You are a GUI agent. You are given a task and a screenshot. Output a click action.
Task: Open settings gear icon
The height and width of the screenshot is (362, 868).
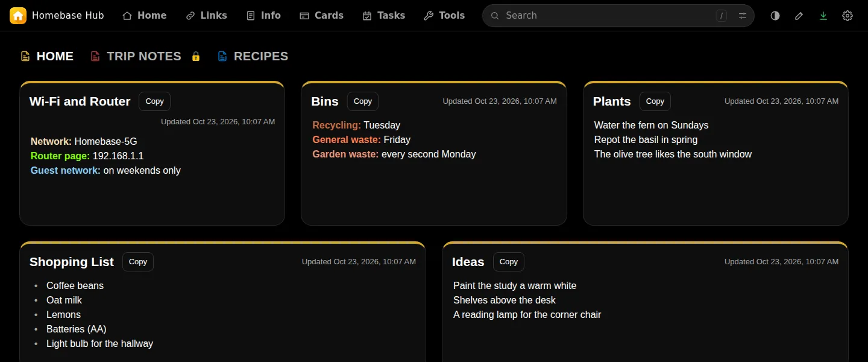coord(848,16)
